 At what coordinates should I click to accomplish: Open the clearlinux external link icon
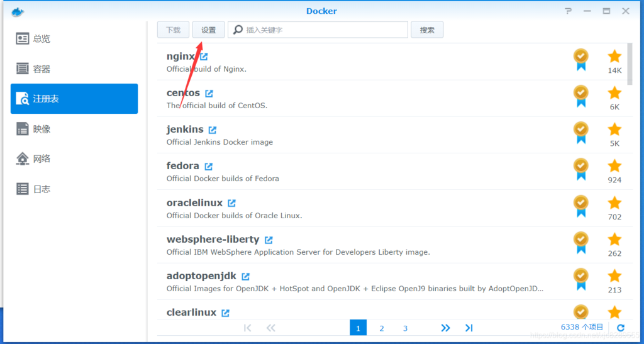[226, 313]
